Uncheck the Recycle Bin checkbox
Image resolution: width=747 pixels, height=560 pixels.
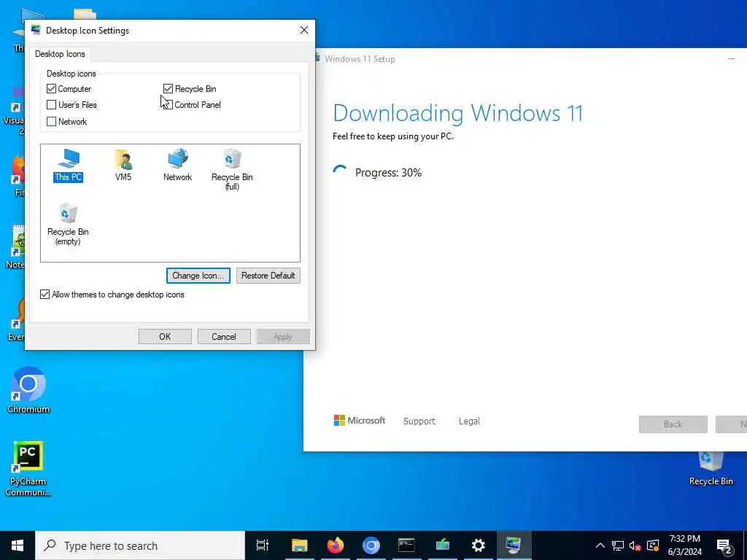point(168,88)
